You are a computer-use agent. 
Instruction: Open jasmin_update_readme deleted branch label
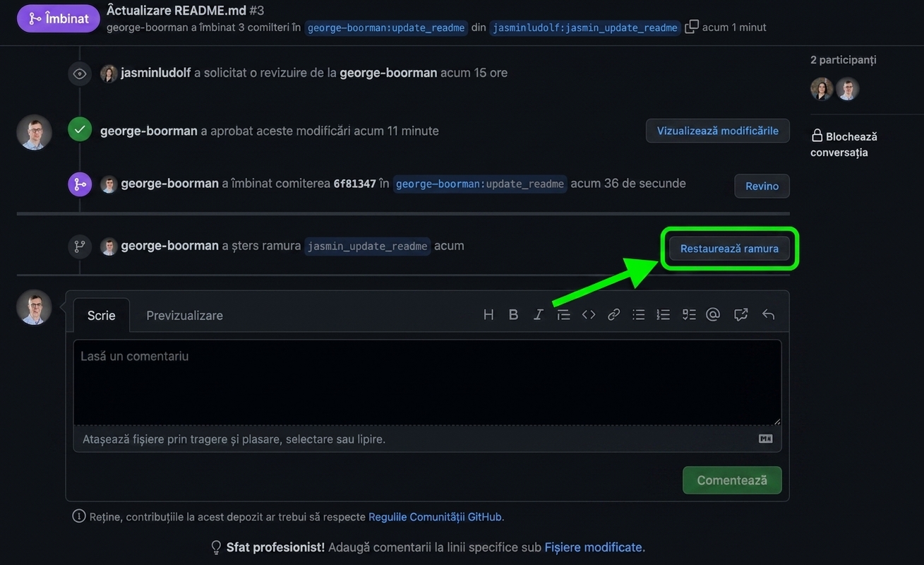click(x=367, y=246)
